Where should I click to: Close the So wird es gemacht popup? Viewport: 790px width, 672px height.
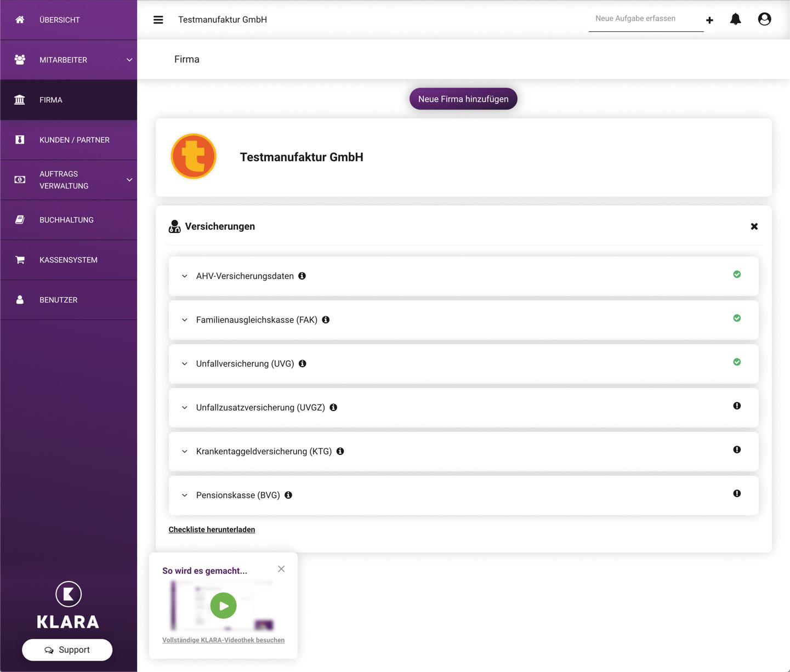coord(281,569)
